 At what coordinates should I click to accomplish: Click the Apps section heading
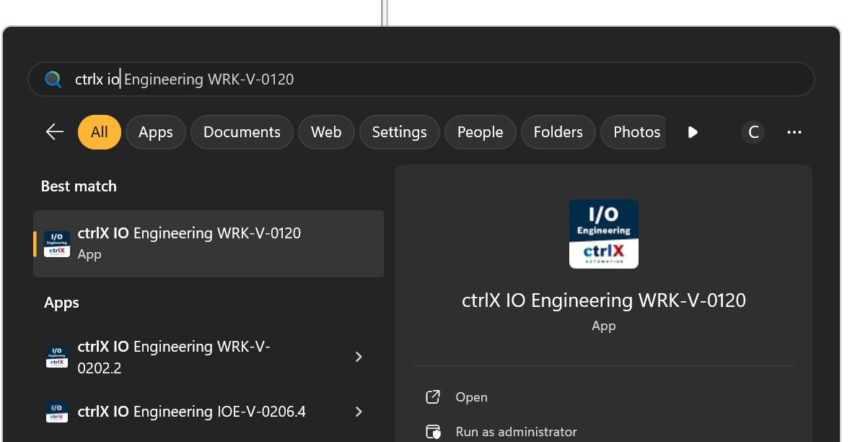click(61, 303)
